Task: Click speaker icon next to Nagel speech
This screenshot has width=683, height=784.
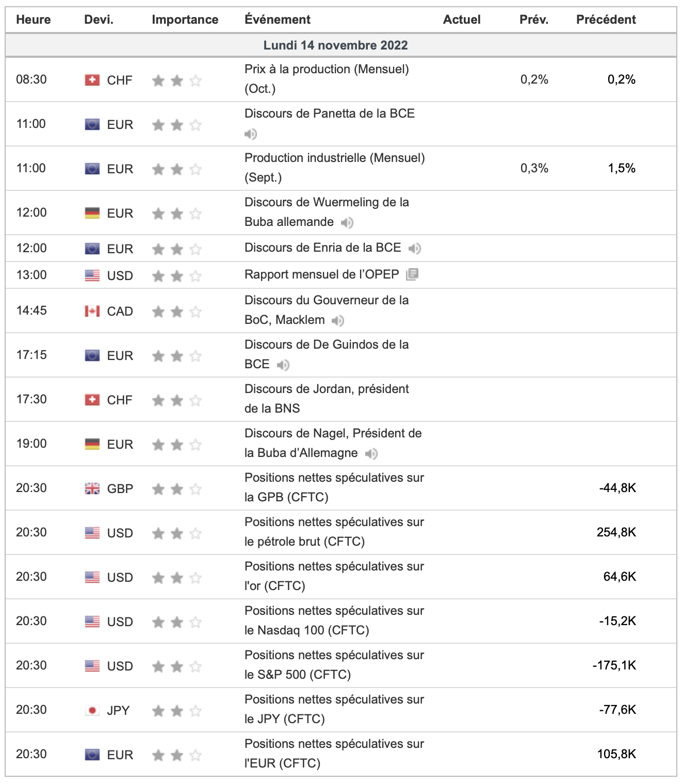Action: tap(371, 454)
